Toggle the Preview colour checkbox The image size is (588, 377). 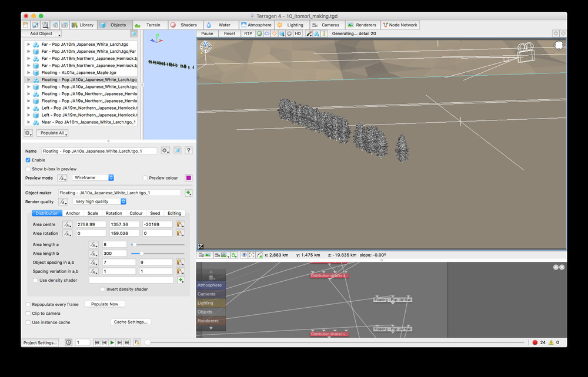pos(145,178)
